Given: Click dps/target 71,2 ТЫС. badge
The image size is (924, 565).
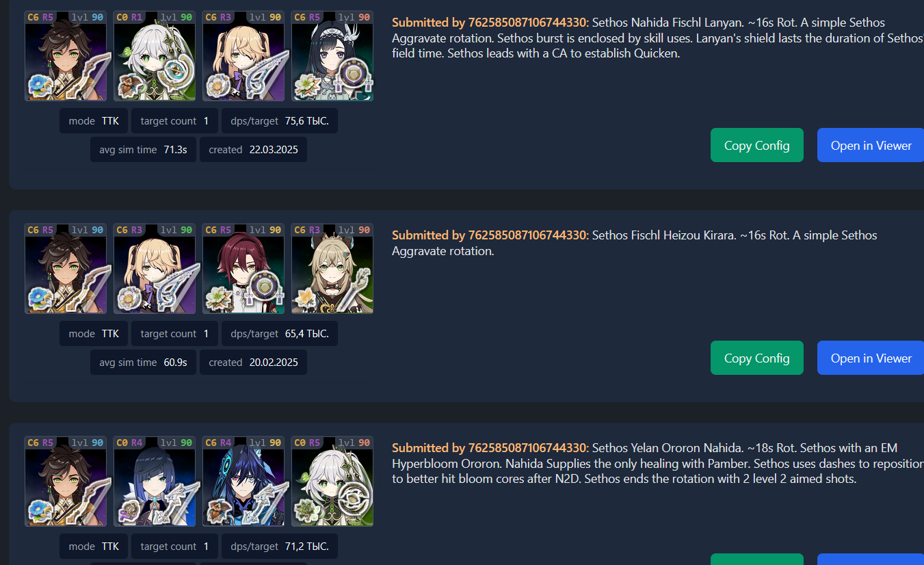Looking at the screenshot, I should [x=280, y=547].
